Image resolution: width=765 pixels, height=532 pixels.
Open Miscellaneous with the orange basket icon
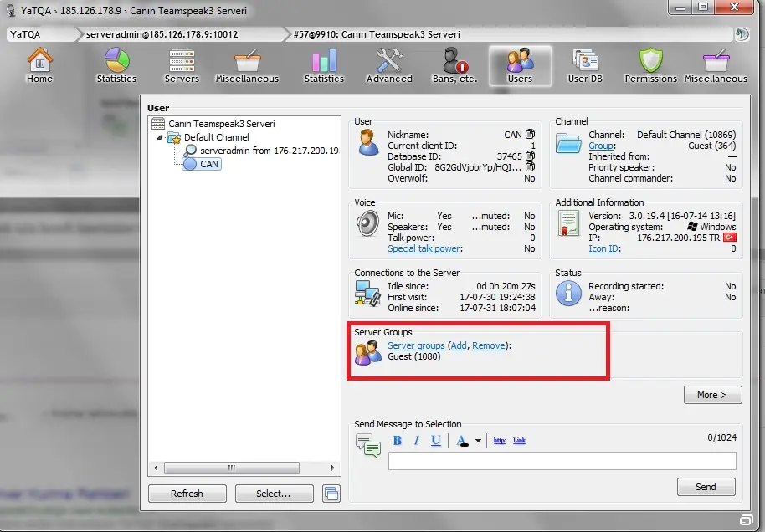point(248,66)
